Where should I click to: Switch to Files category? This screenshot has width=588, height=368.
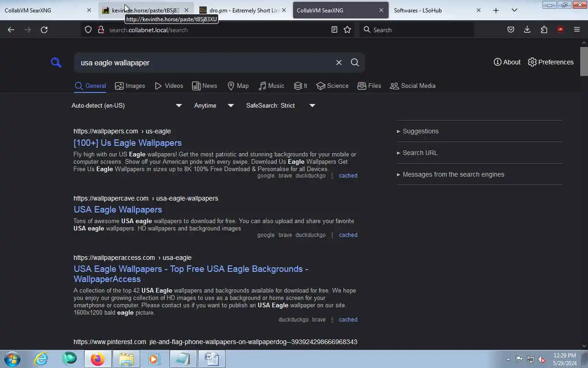pyautogui.click(x=369, y=86)
